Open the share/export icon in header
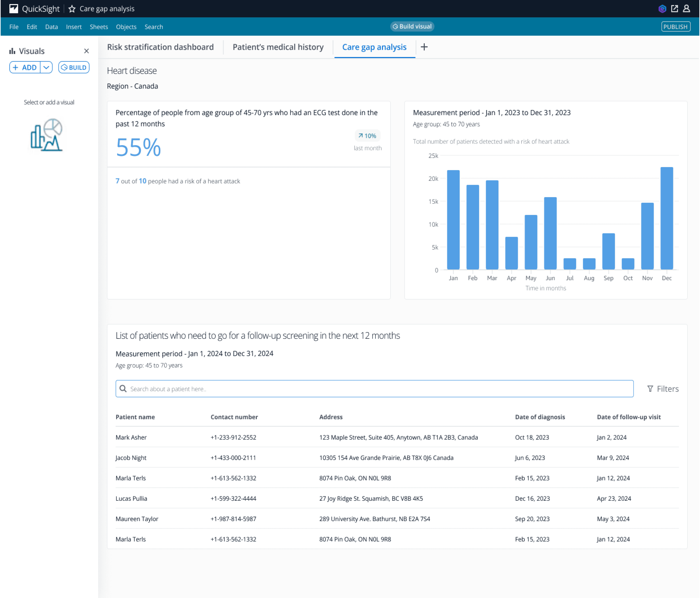The image size is (700, 598). click(674, 9)
